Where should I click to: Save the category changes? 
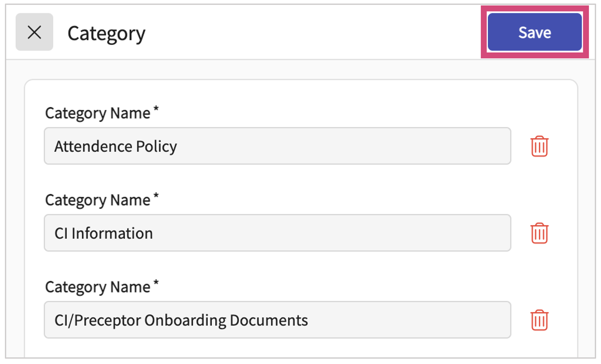(534, 32)
